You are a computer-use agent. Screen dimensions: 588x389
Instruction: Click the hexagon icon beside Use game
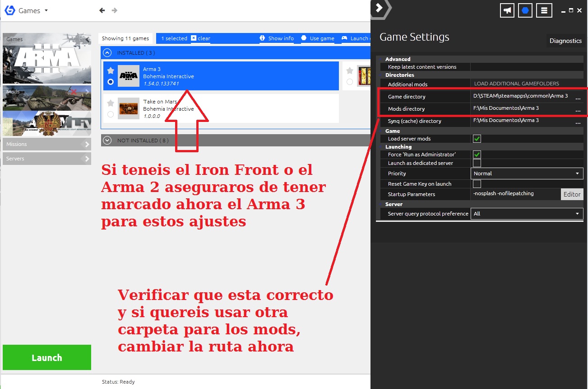(x=304, y=38)
